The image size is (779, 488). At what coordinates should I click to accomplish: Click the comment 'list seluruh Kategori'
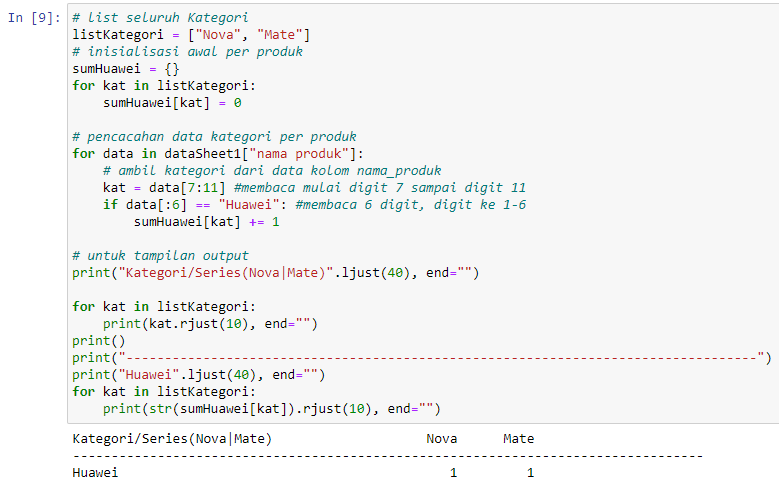click(160, 18)
